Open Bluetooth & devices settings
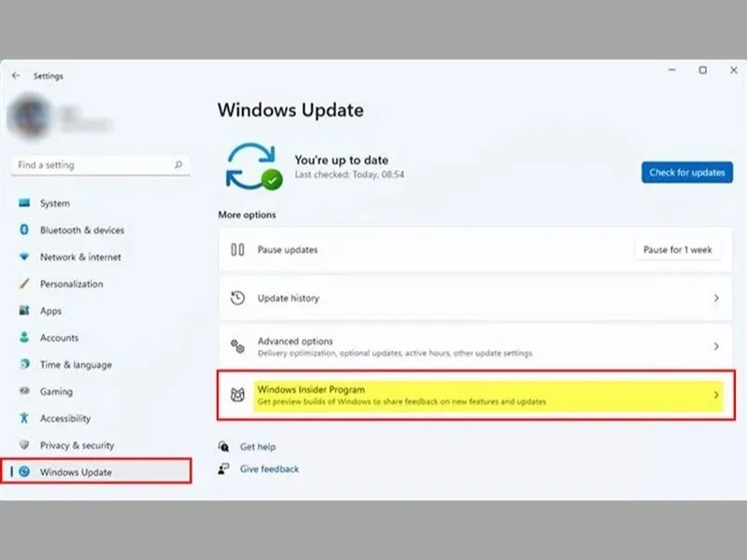The image size is (747, 560). (82, 230)
